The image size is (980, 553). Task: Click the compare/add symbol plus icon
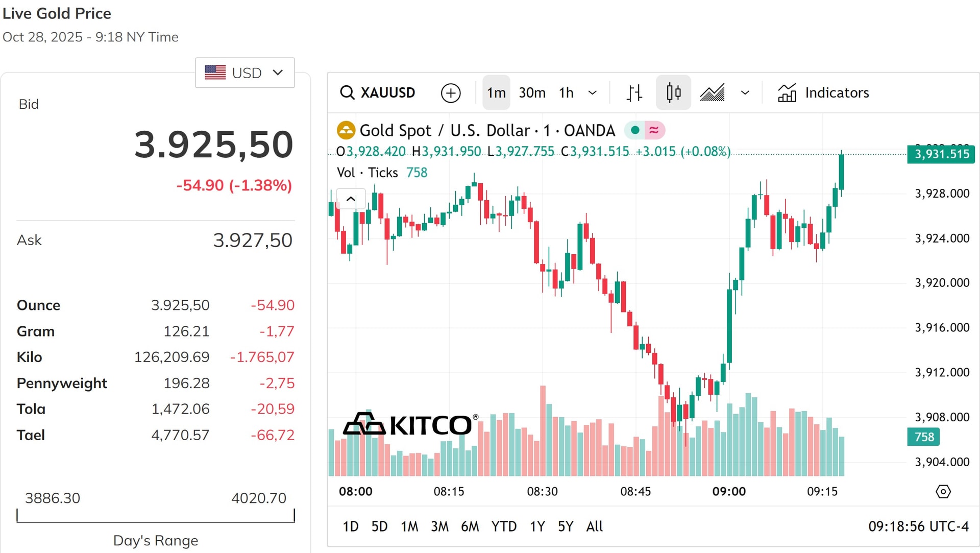pos(451,93)
